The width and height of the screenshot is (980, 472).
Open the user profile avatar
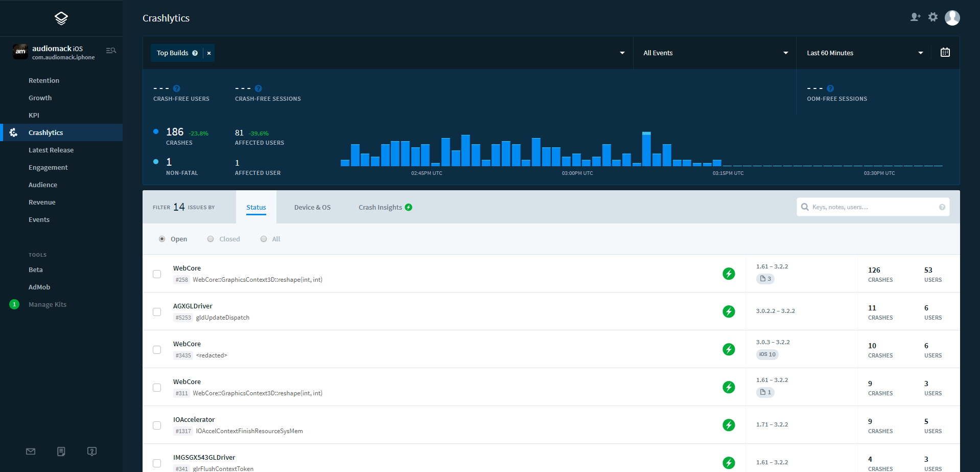[x=952, y=18]
